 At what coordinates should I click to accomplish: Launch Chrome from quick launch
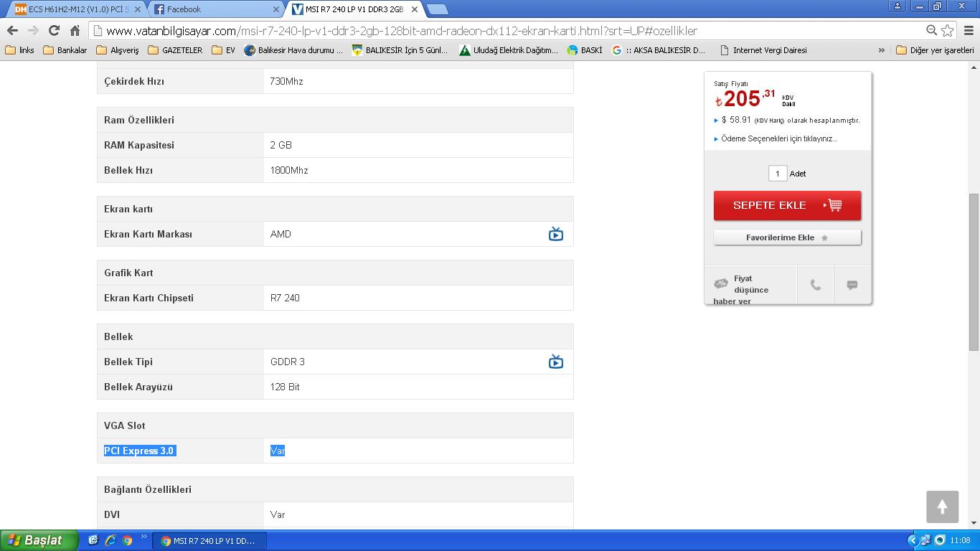coord(127,540)
